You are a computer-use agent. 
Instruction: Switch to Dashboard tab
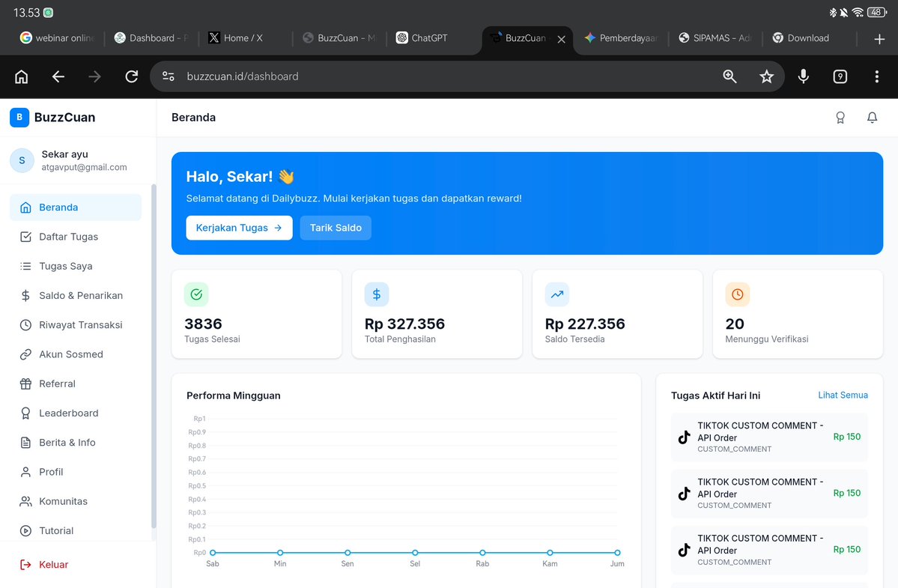pos(151,38)
